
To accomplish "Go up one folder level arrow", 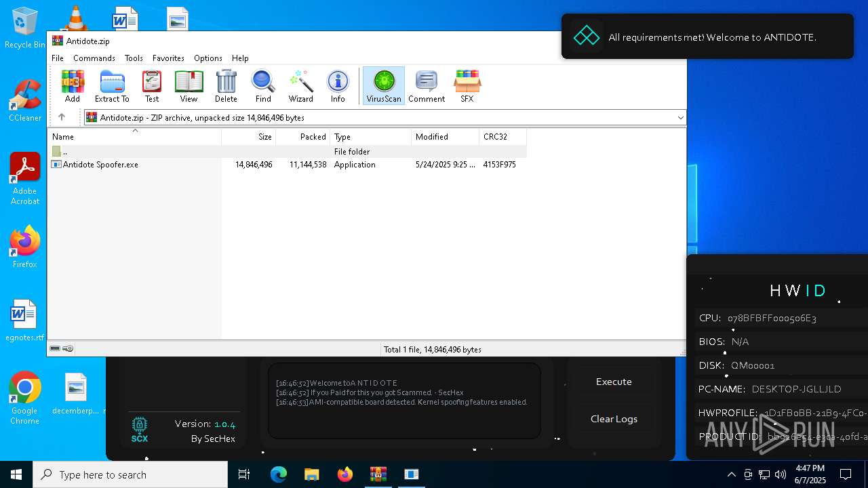I will (62, 117).
